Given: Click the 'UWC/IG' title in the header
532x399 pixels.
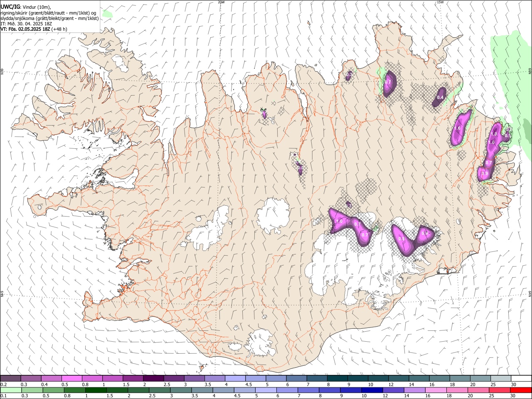Looking at the screenshot, I should [x=10, y=7].
